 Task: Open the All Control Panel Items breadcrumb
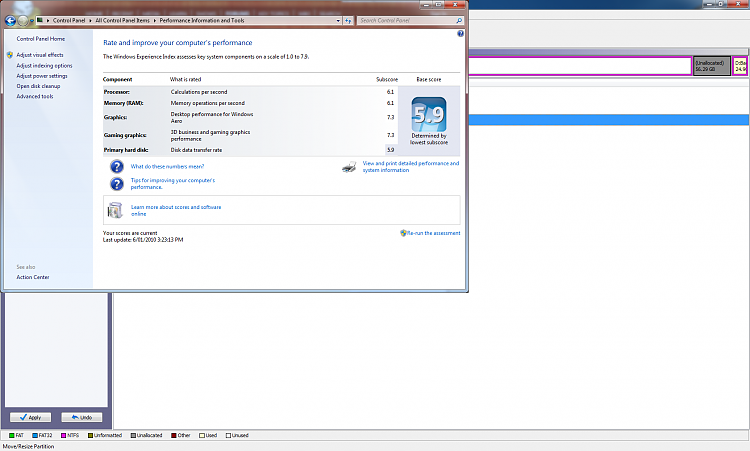[122, 21]
